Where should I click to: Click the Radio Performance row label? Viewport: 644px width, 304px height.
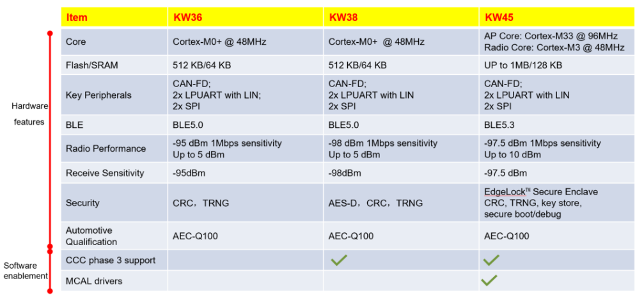tap(106, 148)
